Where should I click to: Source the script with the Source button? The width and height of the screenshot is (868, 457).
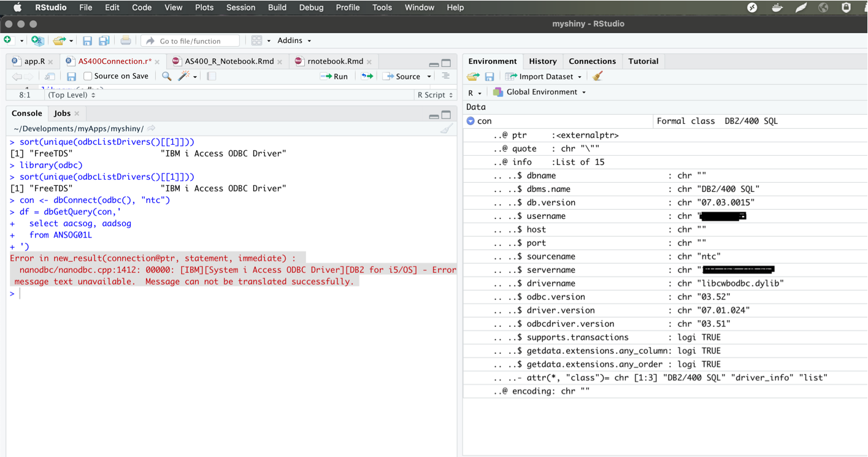406,76
